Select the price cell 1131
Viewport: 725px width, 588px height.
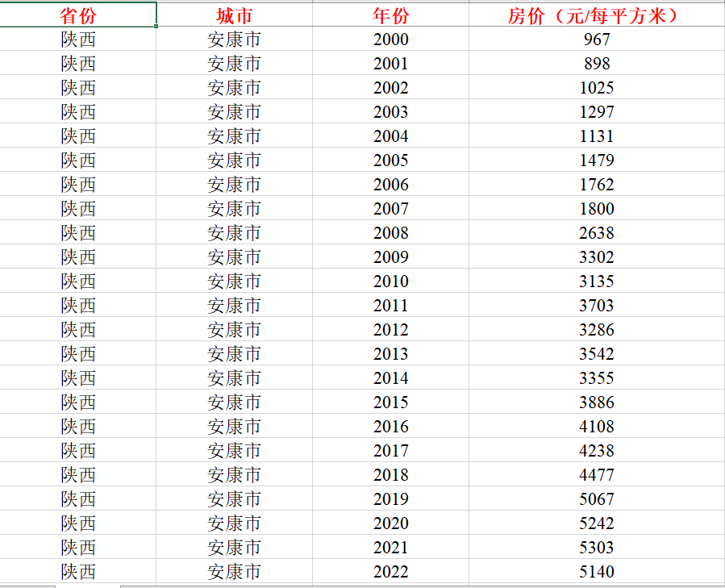[x=597, y=136]
